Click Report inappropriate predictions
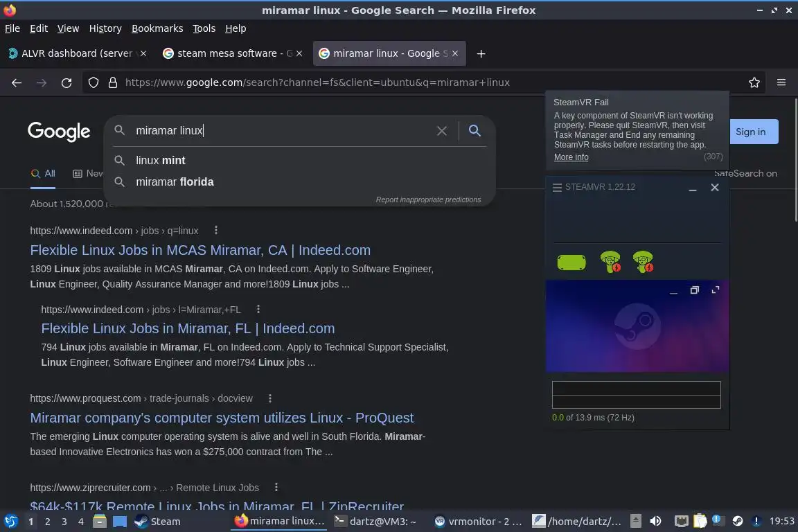 coord(428,199)
